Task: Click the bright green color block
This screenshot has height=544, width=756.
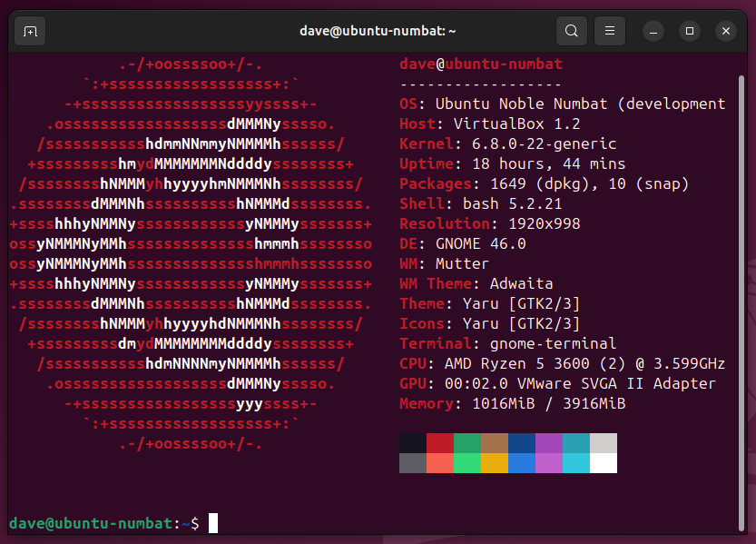Action: tap(467, 463)
